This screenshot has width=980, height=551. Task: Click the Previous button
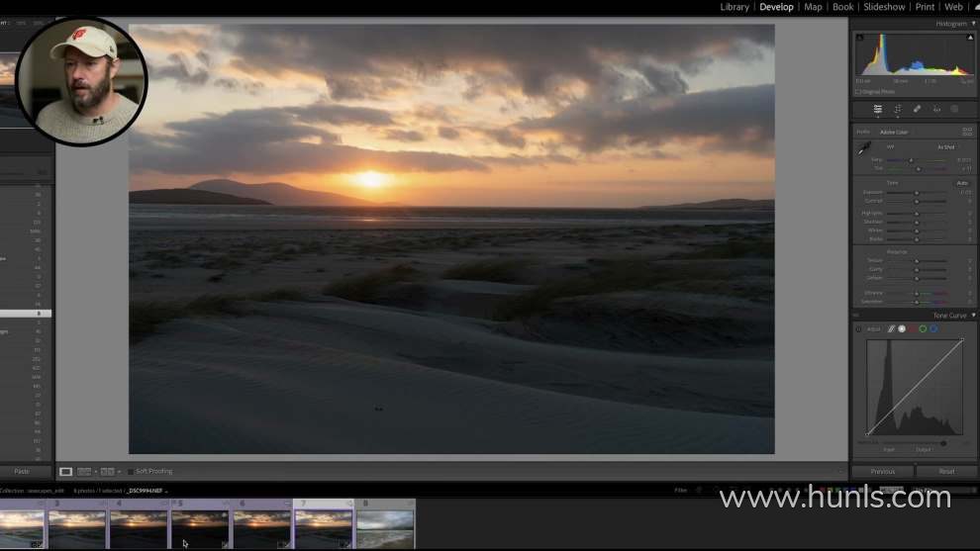point(883,472)
